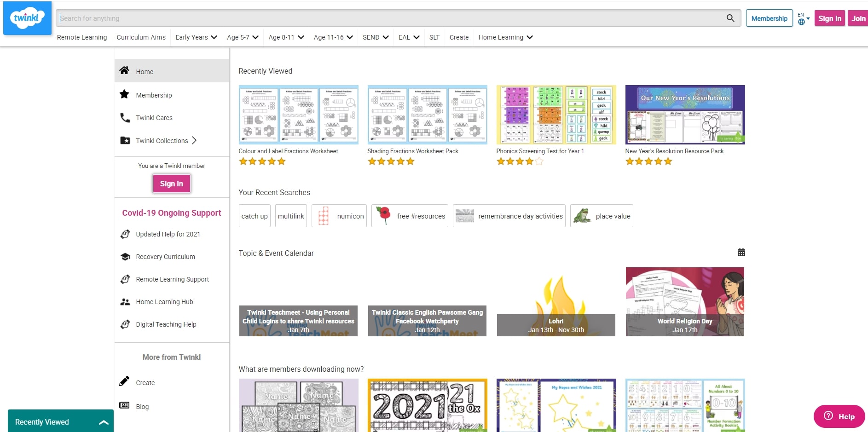Click the Join button

tap(858, 18)
